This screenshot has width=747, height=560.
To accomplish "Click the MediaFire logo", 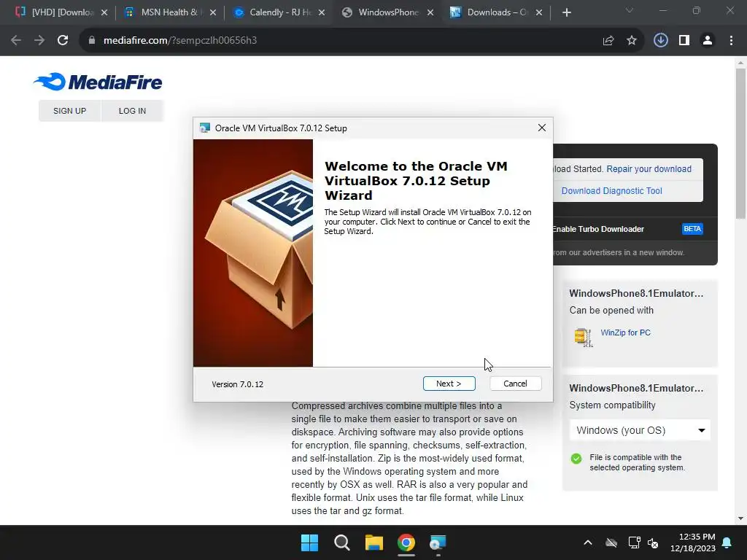I will coord(98,82).
